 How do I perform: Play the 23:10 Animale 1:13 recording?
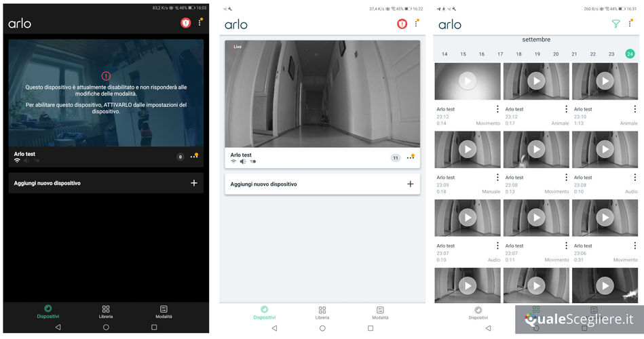[x=605, y=81]
